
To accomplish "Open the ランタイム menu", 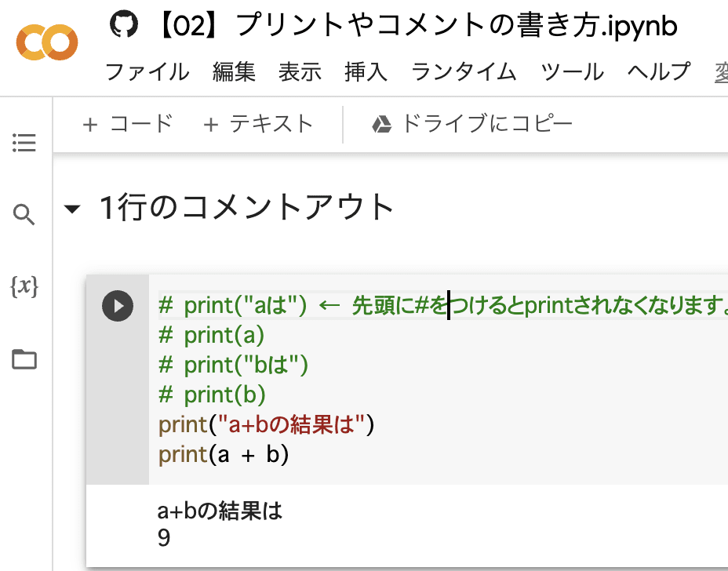I will (x=467, y=71).
